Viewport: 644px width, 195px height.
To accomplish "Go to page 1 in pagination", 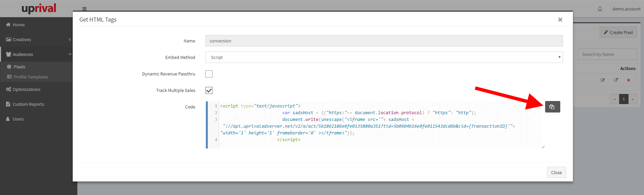I will (x=624, y=99).
